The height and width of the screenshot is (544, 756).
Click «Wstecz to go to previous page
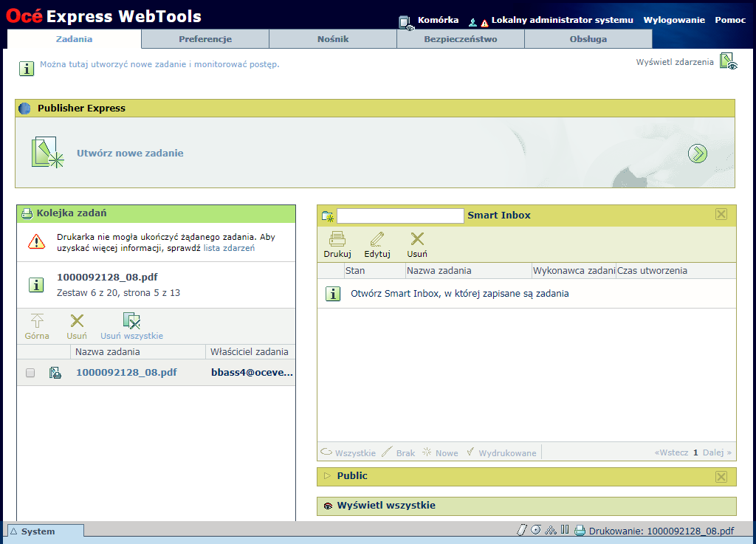[x=671, y=452]
